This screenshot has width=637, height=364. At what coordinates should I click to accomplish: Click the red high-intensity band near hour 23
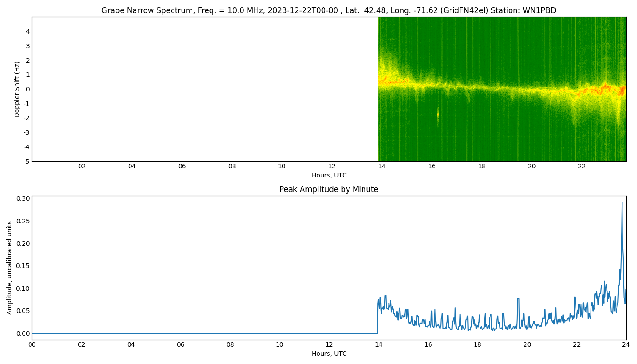605,86
